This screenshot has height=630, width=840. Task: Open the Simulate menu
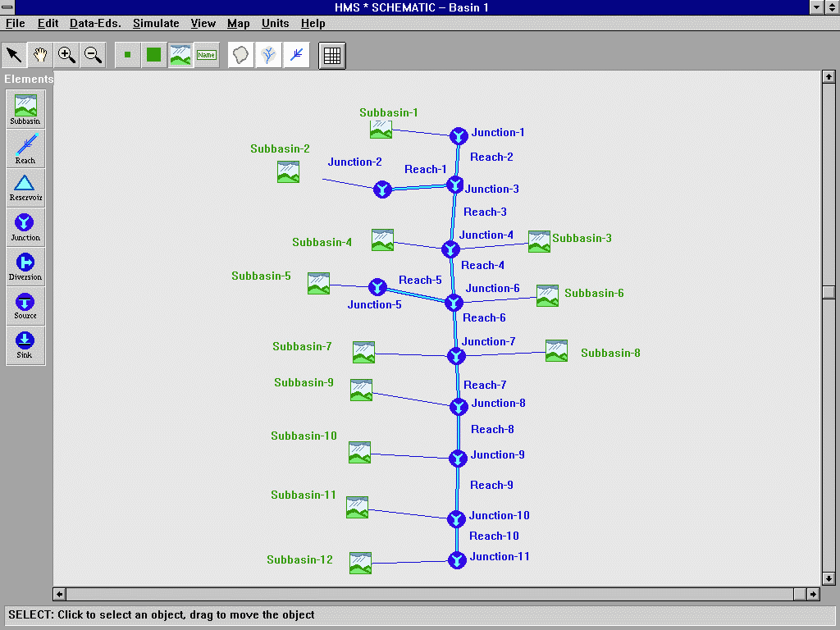[156, 24]
